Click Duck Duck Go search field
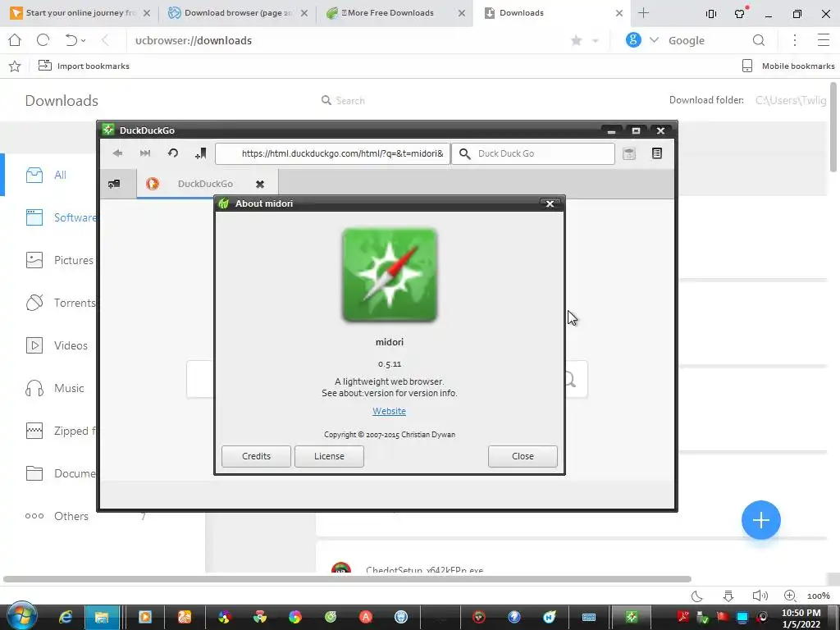840x630 pixels. pyautogui.click(x=533, y=153)
